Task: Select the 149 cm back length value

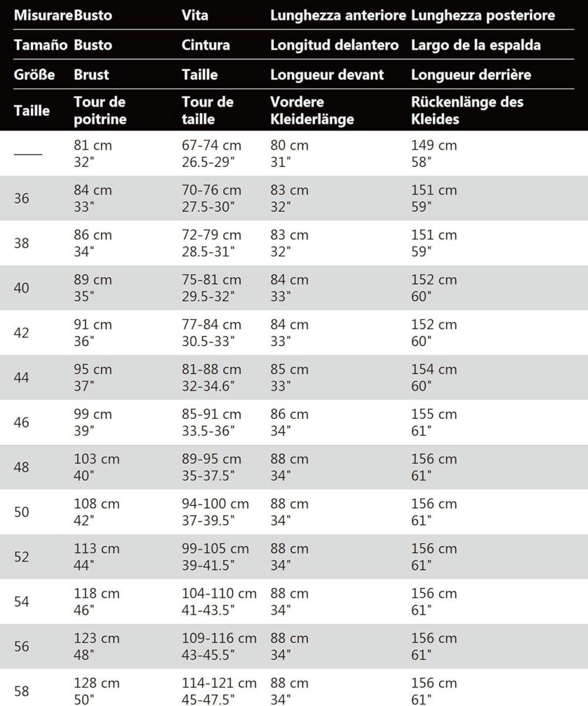Action: coord(433,145)
